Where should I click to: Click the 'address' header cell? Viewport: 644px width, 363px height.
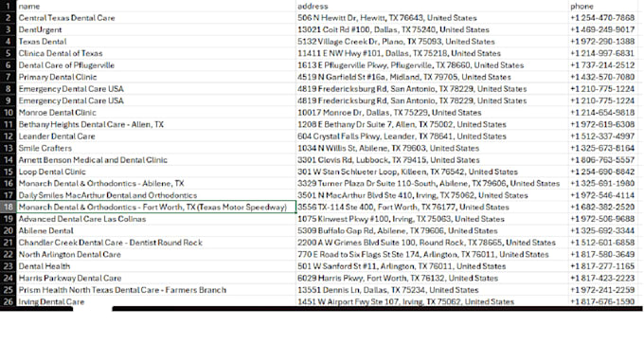click(432, 6)
